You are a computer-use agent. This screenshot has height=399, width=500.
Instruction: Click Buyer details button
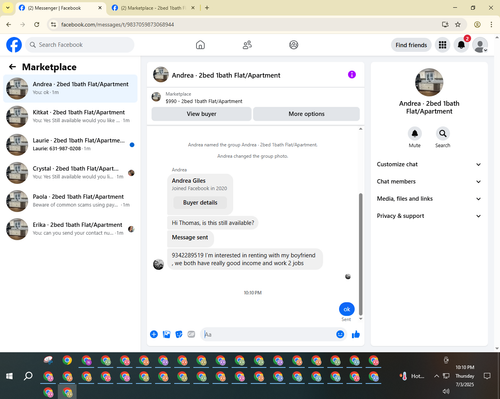pos(200,203)
